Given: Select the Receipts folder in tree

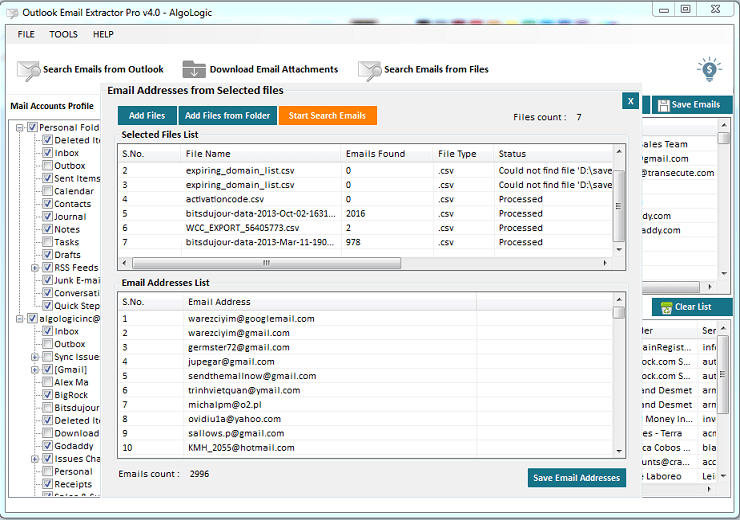Looking at the screenshot, I should (x=73, y=484).
